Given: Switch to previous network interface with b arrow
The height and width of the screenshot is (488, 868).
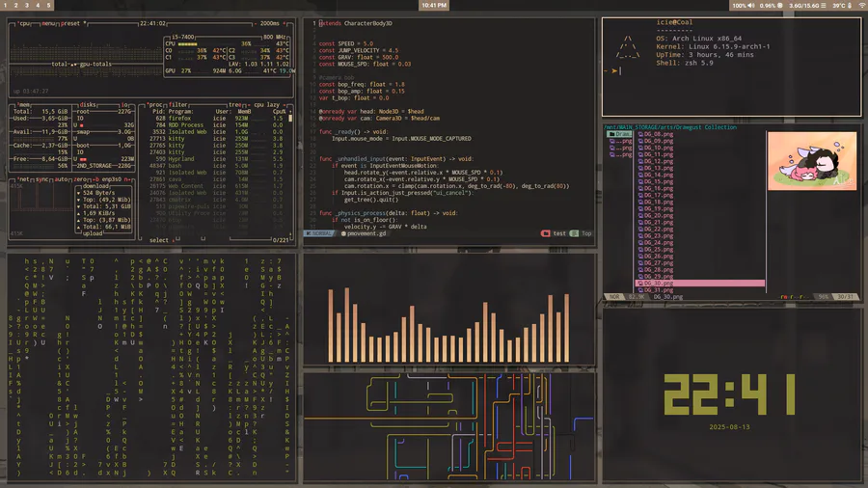Looking at the screenshot, I should point(96,179).
